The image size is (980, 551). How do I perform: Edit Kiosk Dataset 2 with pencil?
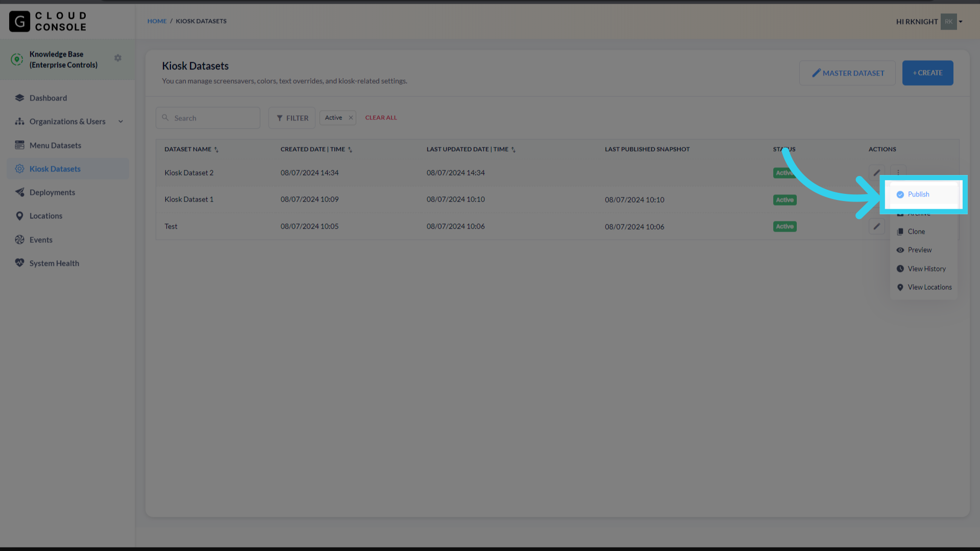click(876, 172)
